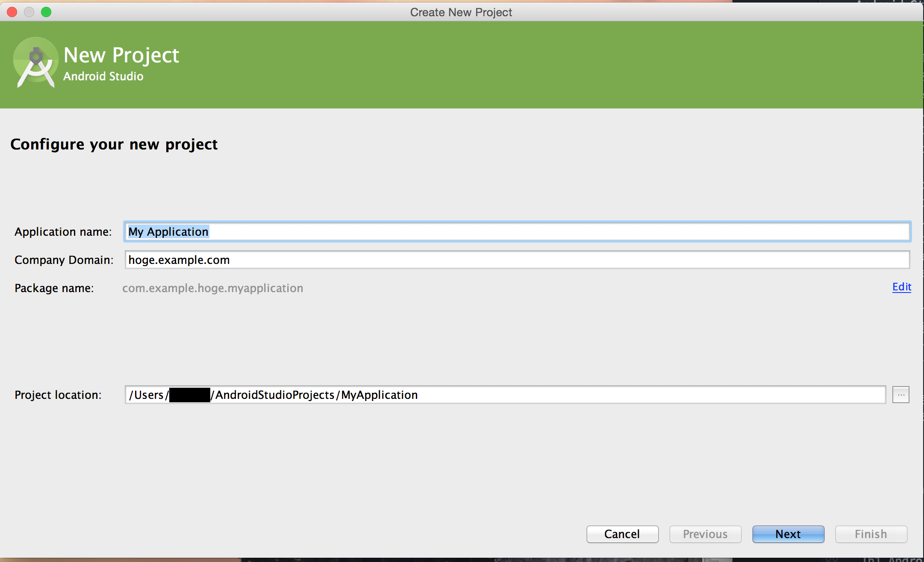Click the 'Create New Project' window title
This screenshot has width=924, height=562.
pyautogui.click(x=461, y=12)
